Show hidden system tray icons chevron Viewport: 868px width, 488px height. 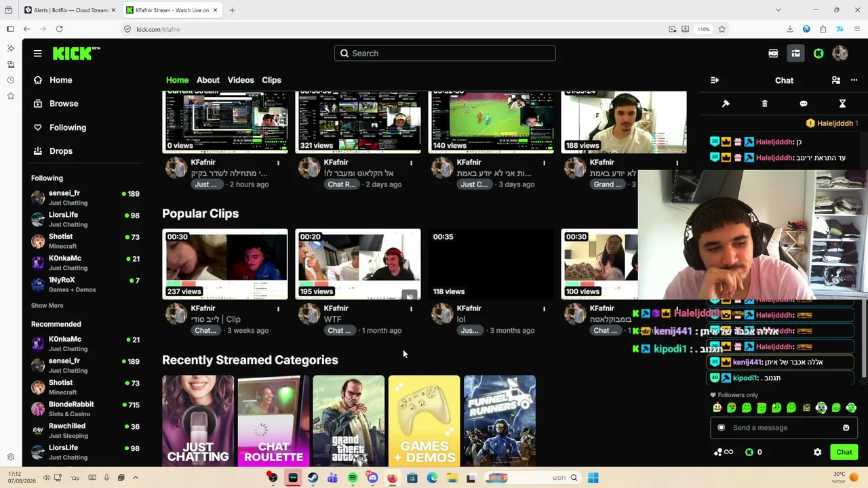click(x=136, y=478)
